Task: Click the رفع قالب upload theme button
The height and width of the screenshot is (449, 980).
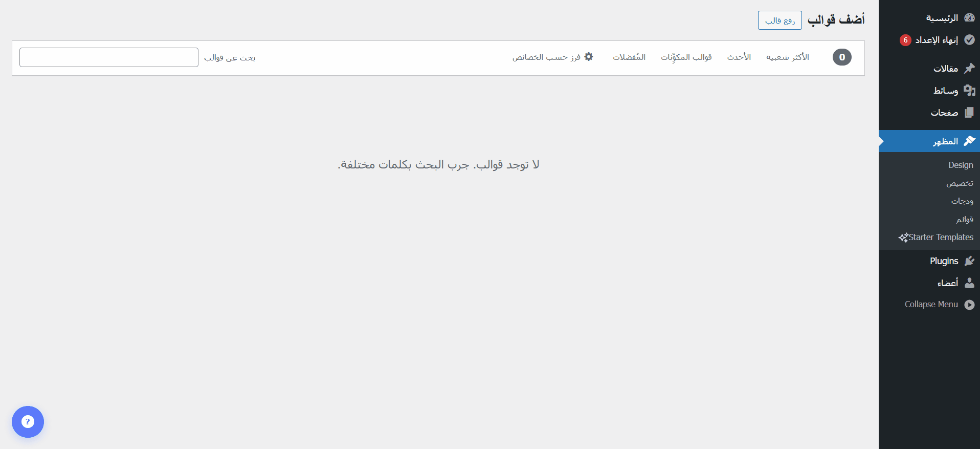Action: tap(779, 20)
